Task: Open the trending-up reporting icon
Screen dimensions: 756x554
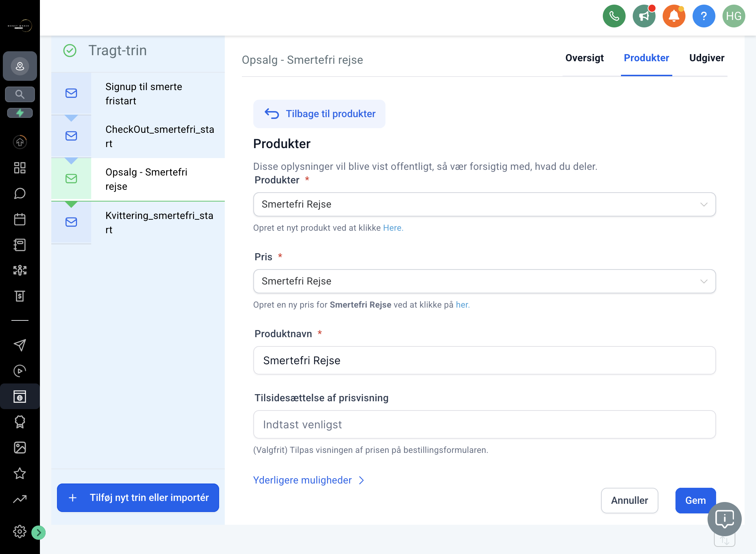Action: 20,499
